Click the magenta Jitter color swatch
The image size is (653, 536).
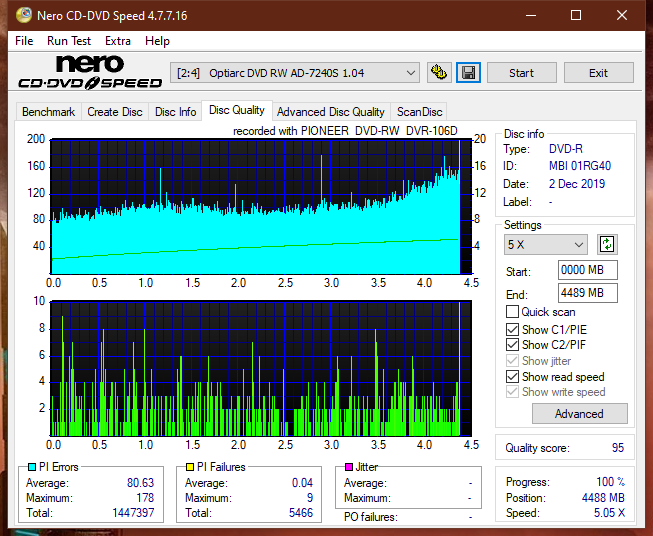click(x=349, y=467)
